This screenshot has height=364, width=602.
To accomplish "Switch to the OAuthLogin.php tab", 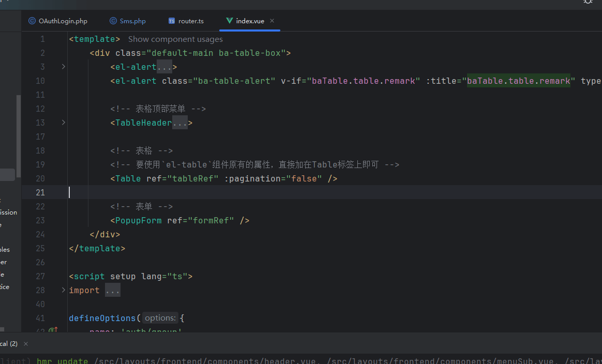I will (58, 21).
